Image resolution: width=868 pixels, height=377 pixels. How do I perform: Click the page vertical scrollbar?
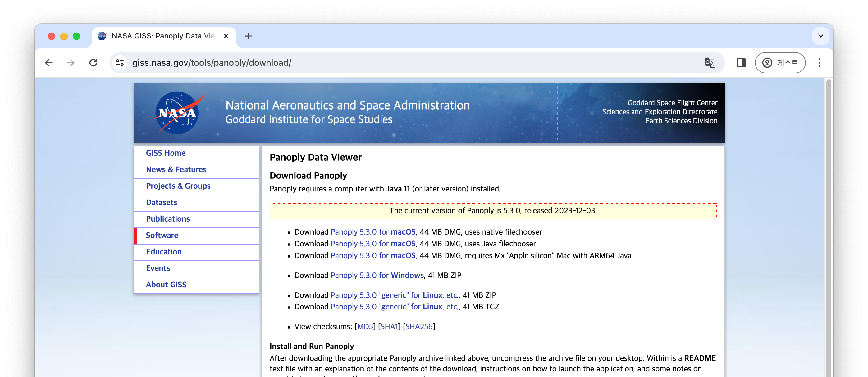click(828, 219)
